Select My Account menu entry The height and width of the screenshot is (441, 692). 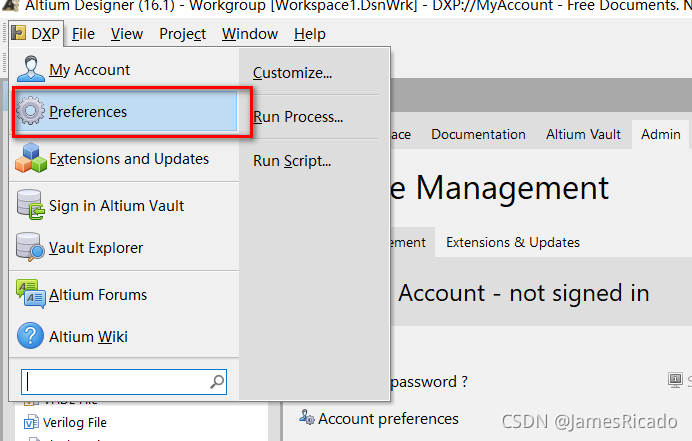(124, 69)
